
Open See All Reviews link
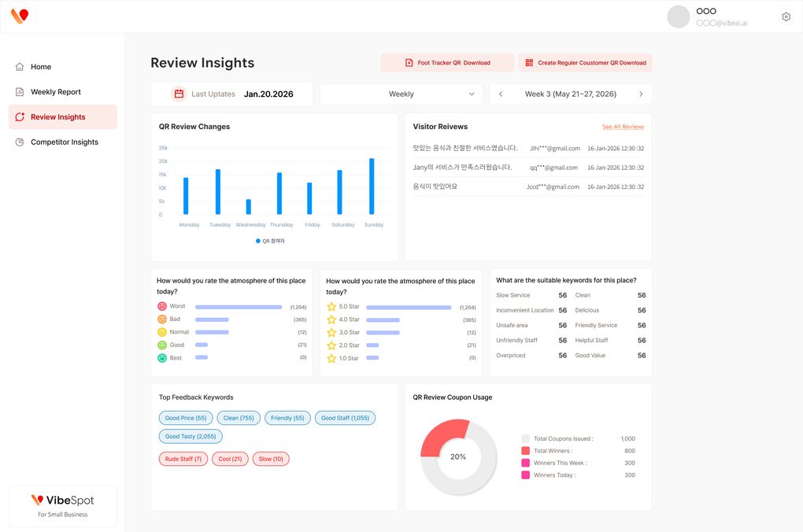coord(623,127)
